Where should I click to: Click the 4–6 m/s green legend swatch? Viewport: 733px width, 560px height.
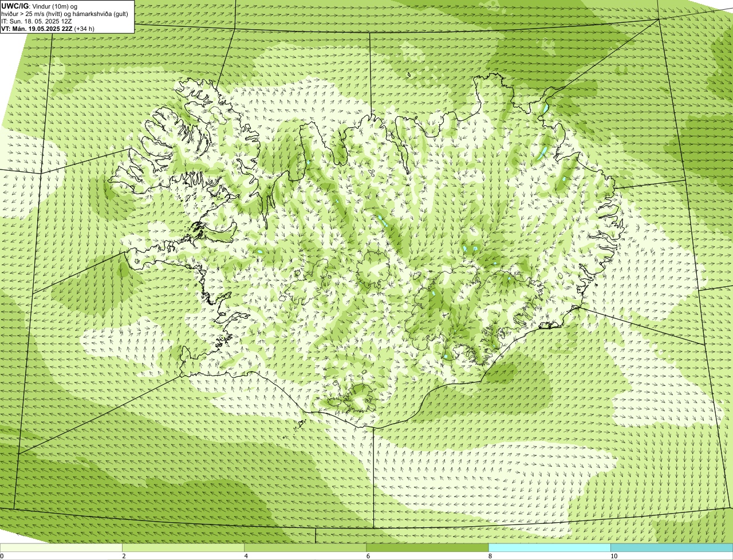click(x=305, y=548)
